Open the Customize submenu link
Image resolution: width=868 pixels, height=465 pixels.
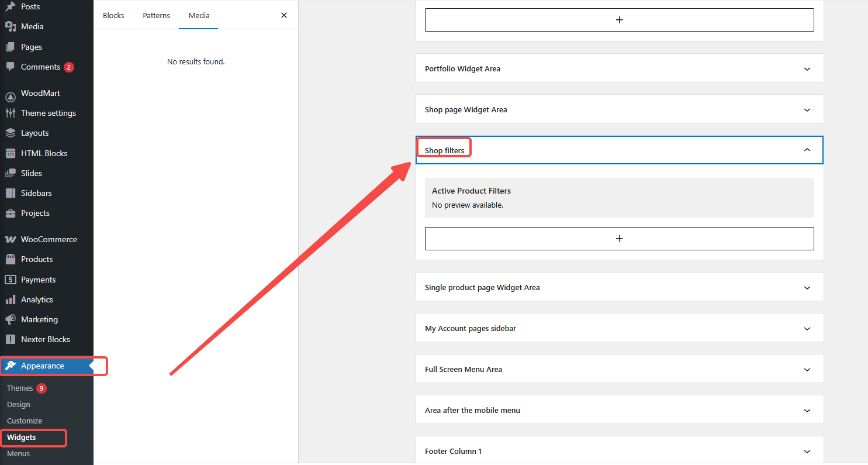(x=25, y=421)
